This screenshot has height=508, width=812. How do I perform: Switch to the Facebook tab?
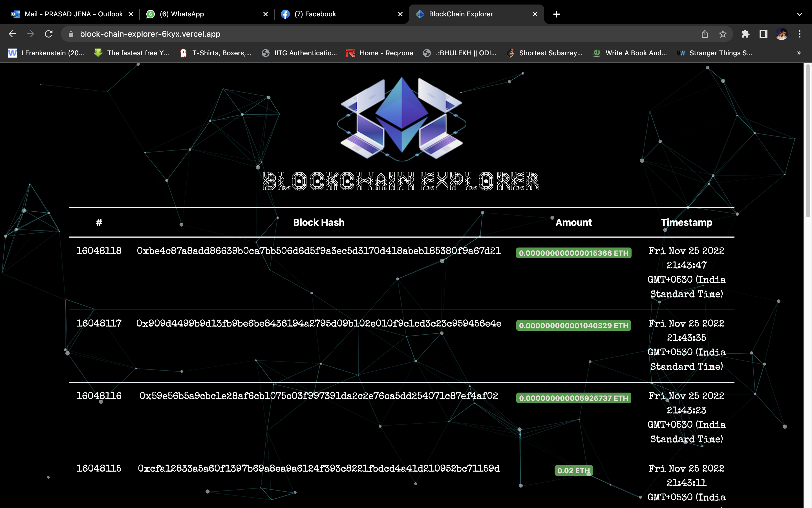[342, 14]
